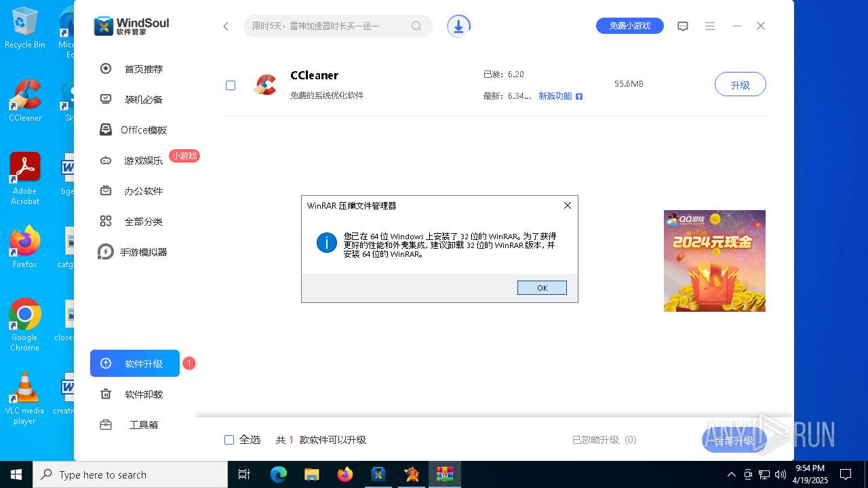Minimize the WindSoul window
Viewport: 868px width, 488px height.
tap(737, 26)
